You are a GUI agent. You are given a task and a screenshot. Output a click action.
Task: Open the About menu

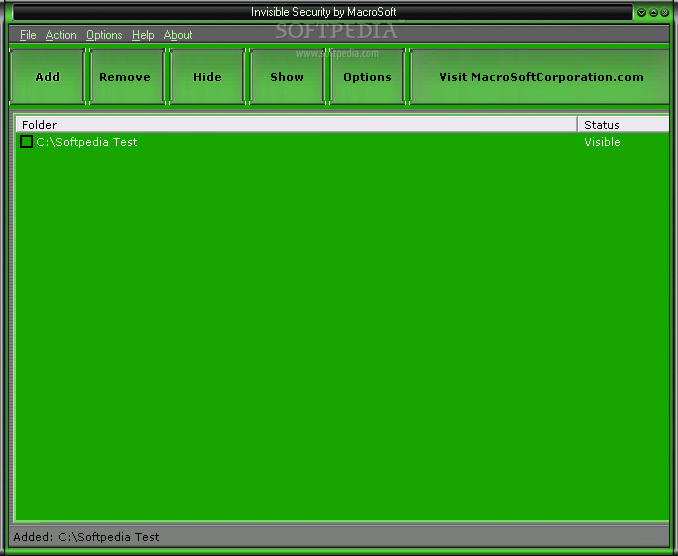point(178,35)
